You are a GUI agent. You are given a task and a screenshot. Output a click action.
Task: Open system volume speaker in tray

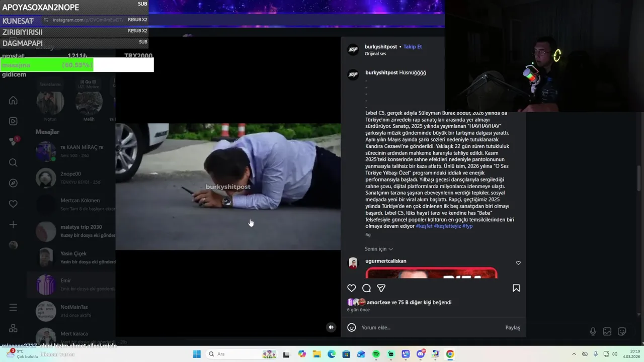[x=614, y=354]
